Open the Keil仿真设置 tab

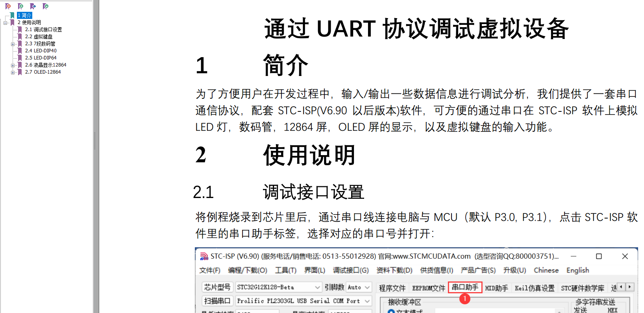coord(535,288)
